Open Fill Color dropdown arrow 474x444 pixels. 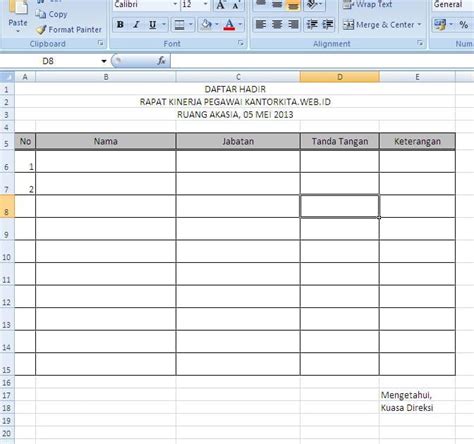point(217,24)
